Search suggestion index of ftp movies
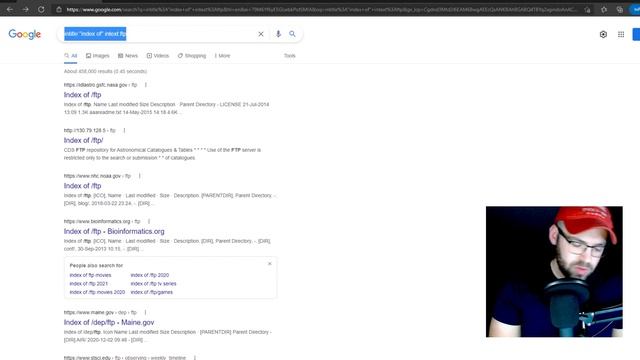The height and width of the screenshot is (360, 640). (x=90, y=275)
